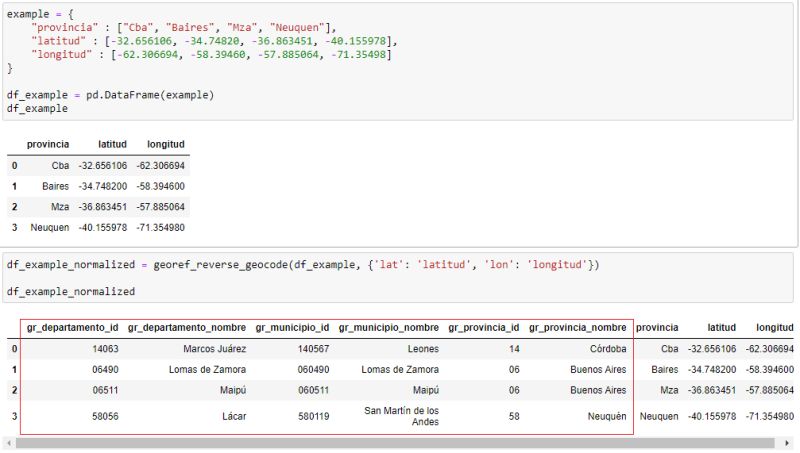Click the provincia id 14 cell

(514, 349)
